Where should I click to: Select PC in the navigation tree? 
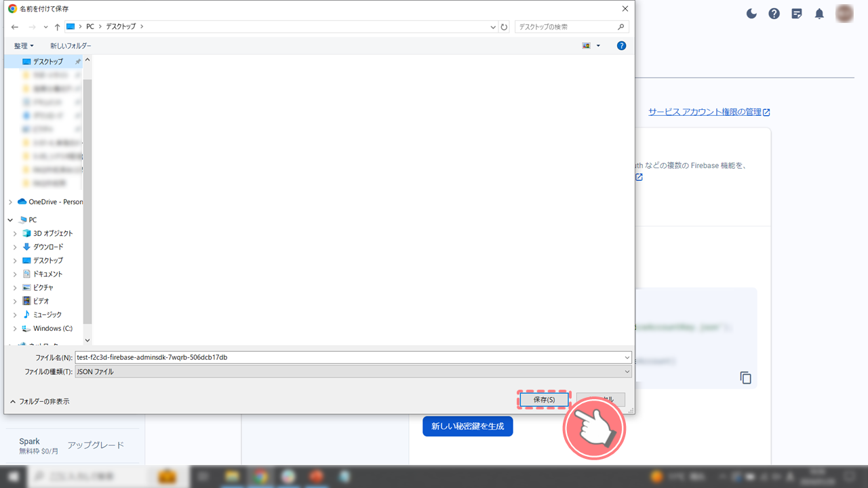(x=28, y=220)
